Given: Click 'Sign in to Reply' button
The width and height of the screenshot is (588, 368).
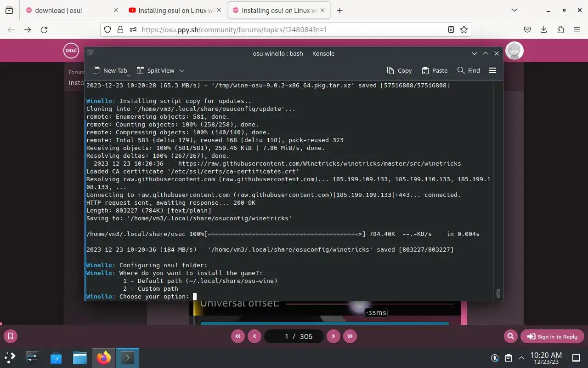Looking at the screenshot, I should [x=552, y=336].
